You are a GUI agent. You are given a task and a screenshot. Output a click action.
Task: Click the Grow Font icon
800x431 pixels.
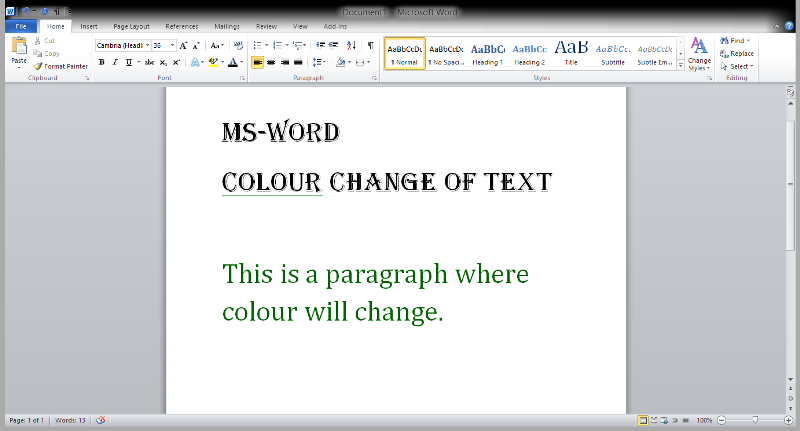point(183,45)
